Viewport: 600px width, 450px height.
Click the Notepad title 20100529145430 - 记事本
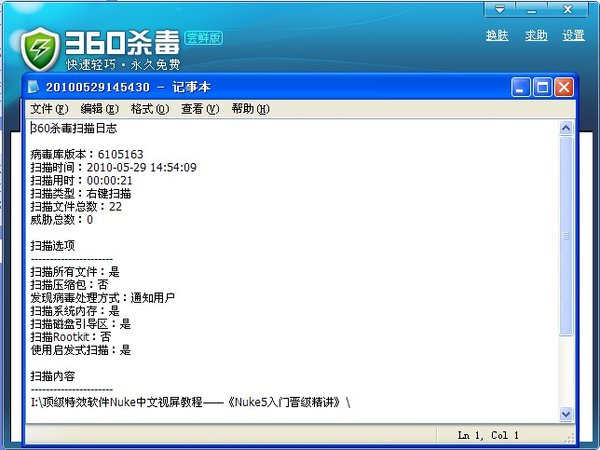[128, 87]
